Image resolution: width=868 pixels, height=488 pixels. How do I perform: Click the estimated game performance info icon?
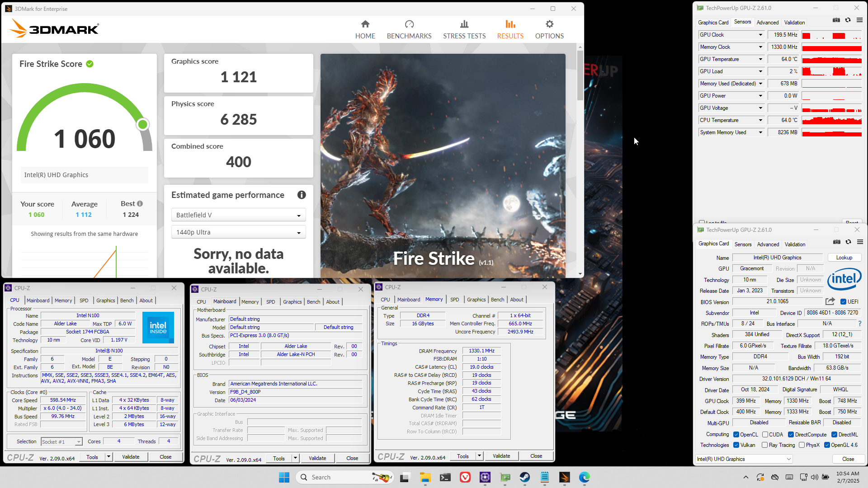click(302, 195)
